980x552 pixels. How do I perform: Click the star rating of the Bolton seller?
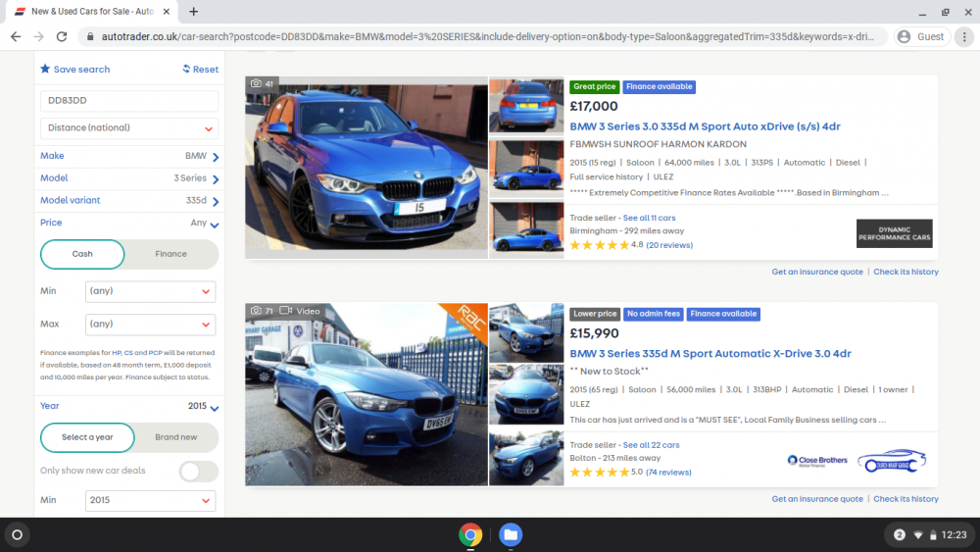click(600, 472)
